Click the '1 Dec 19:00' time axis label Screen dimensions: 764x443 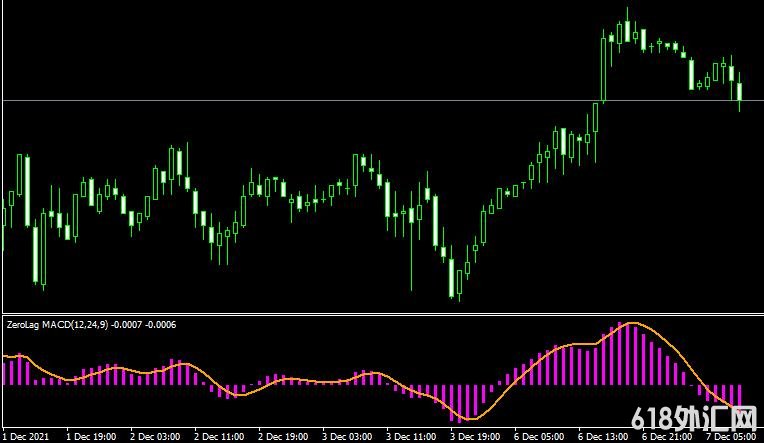click(91, 437)
